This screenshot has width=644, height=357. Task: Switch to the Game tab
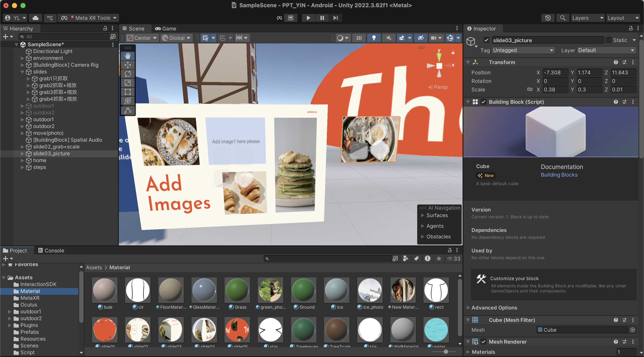(x=166, y=29)
